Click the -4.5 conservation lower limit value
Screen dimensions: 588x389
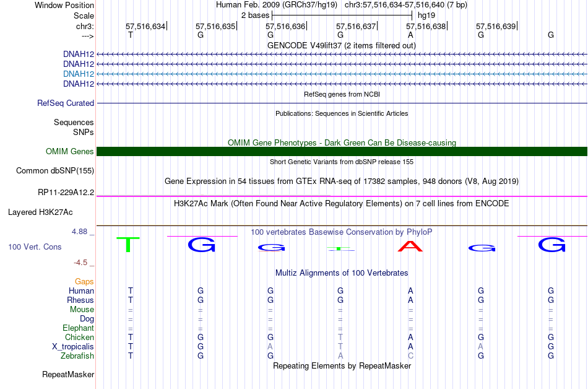80,263
